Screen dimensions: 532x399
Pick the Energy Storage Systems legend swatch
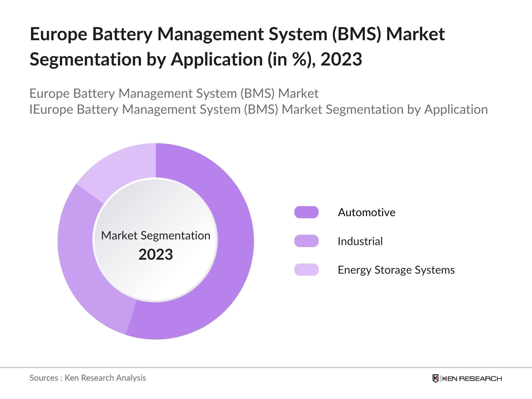(306, 270)
